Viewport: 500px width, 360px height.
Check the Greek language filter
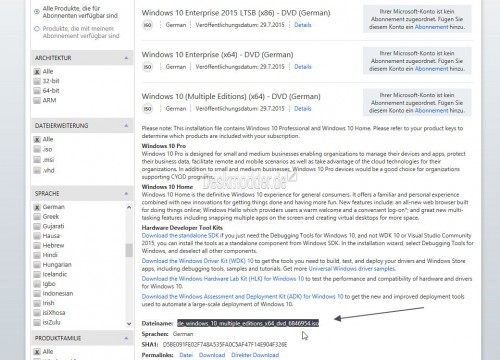[37, 217]
